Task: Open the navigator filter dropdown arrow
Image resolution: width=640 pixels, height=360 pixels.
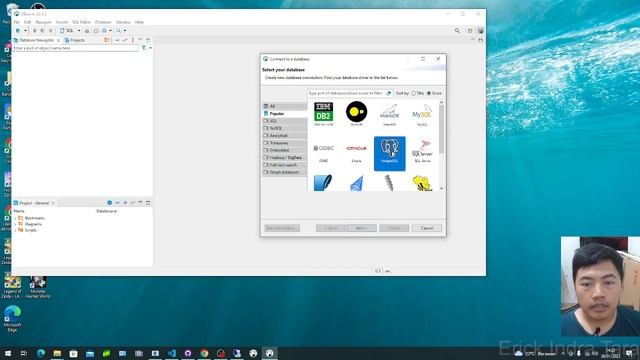Action: [150, 48]
